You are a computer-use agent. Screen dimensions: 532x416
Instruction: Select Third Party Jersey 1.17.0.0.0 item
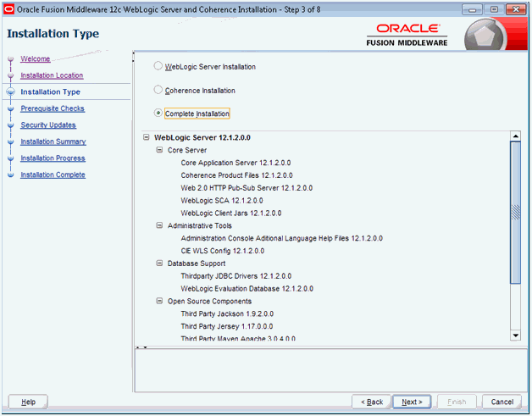(227, 326)
